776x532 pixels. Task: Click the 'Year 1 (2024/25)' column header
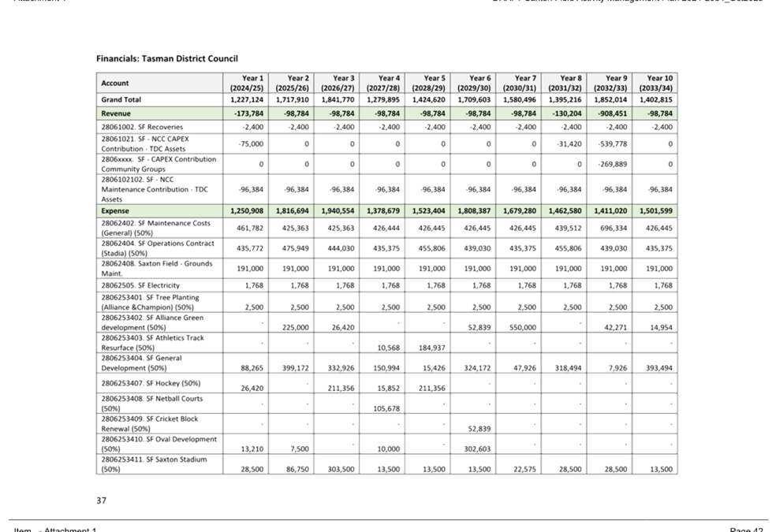click(x=247, y=83)
